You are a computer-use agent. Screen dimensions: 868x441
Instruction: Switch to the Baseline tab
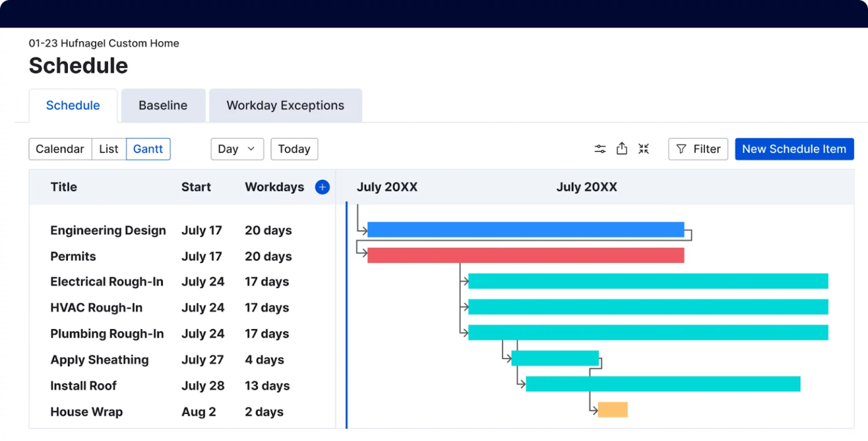(x=163, y=105)
